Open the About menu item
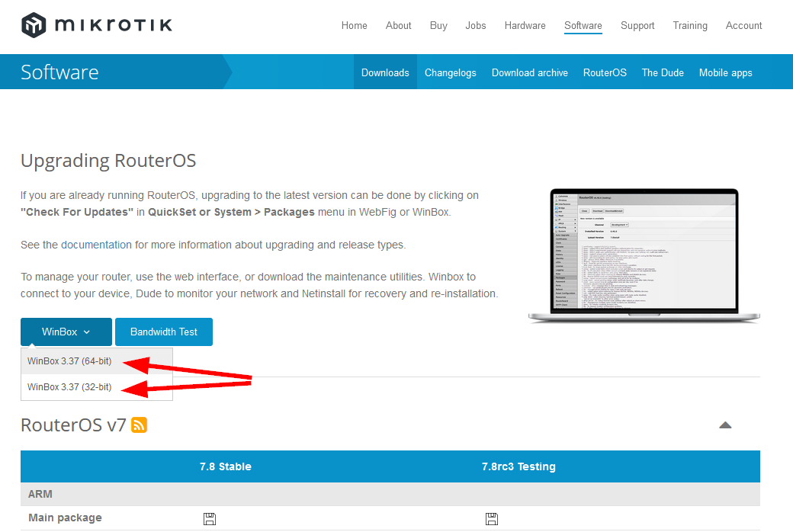 point(399,25)
